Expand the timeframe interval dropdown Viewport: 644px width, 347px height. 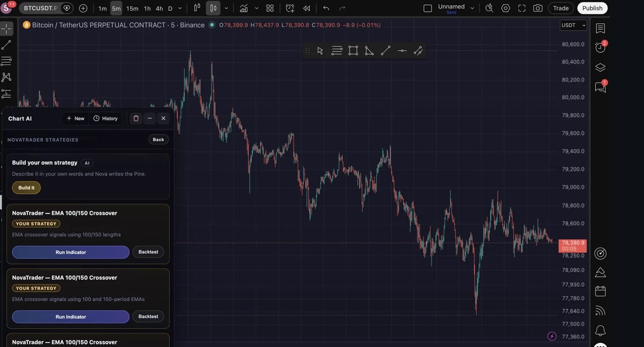[180, 8]
